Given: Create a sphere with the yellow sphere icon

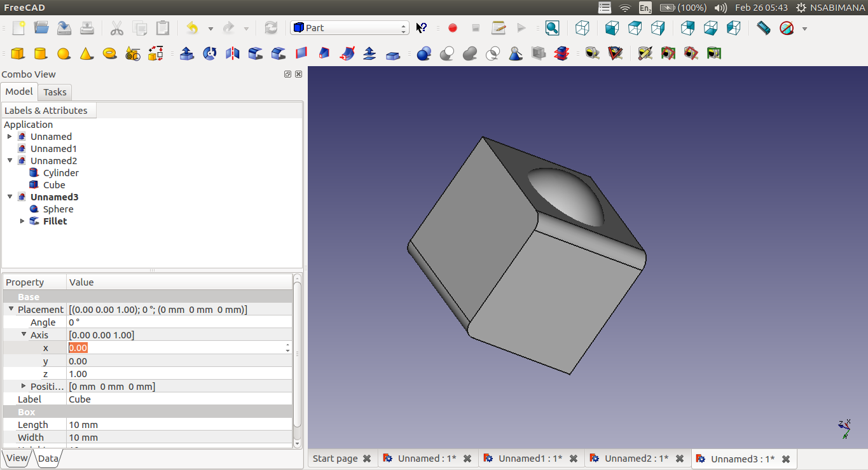Looking at the screenshot, I should pyautogui.click(x=64, y=53).
